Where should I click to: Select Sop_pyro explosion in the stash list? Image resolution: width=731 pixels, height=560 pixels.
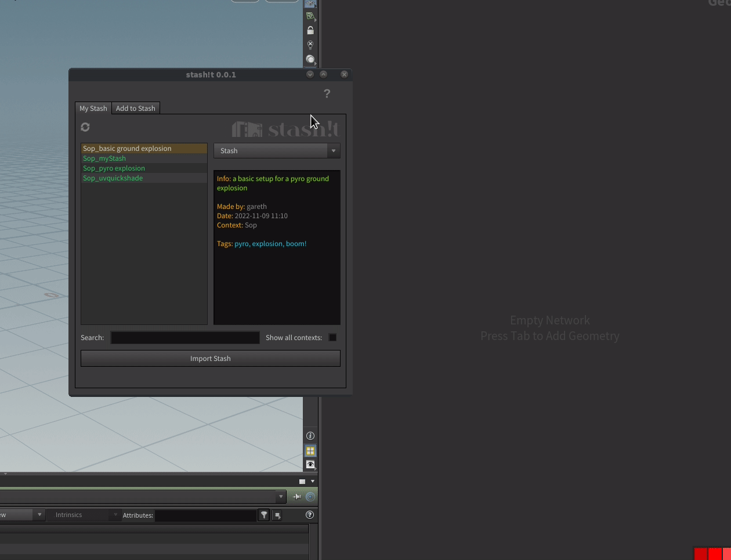(114, 168)
